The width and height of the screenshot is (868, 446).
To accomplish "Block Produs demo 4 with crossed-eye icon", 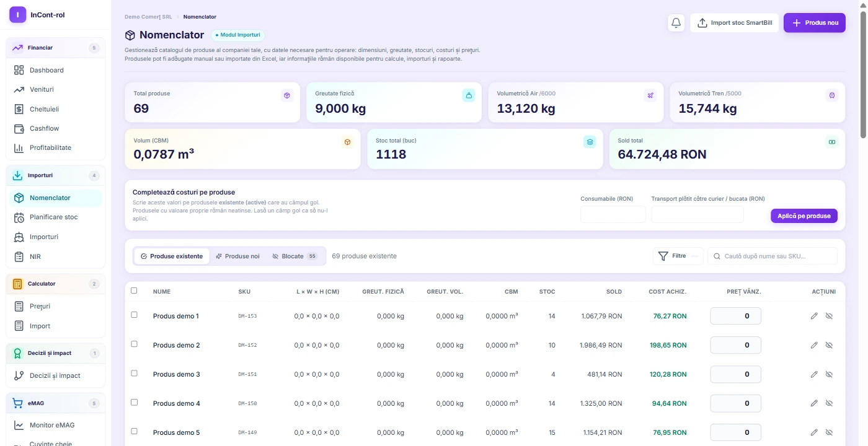I will [829, 403].
